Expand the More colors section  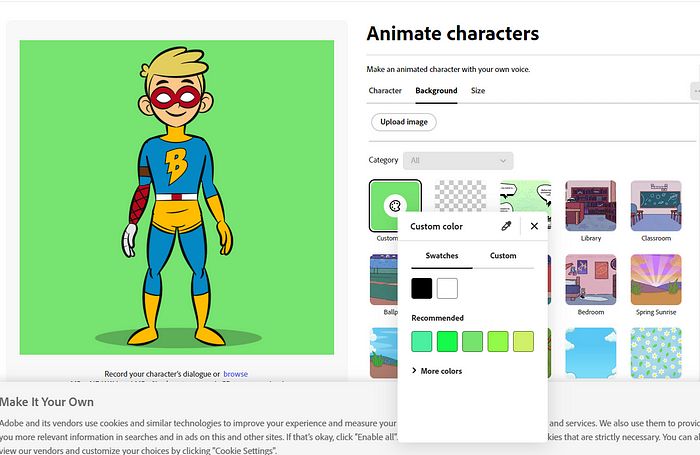pyautogui.click(x=436, y=371)
